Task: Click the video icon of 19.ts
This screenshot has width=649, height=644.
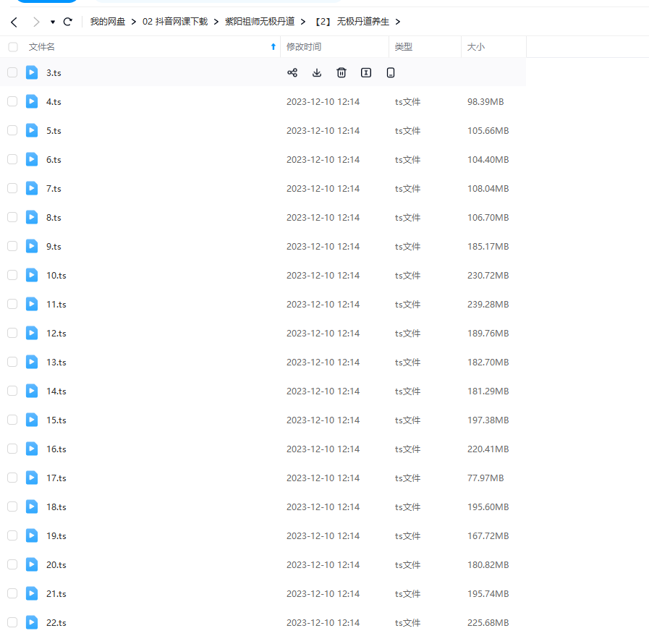Action: point(32,535)
